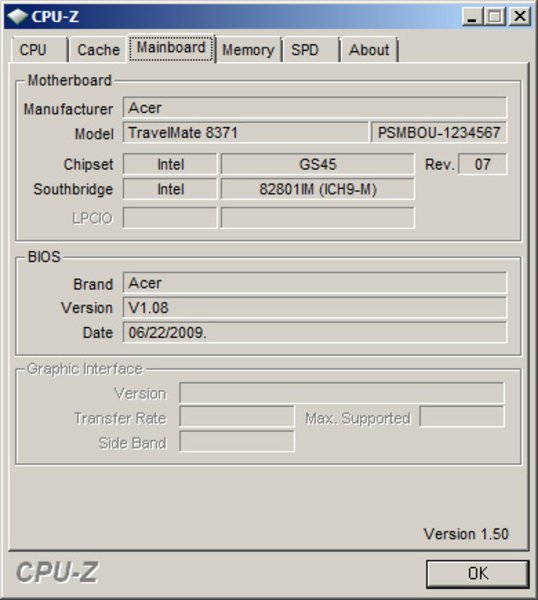Click the disabled maximize button
The height and width of the screenshot is (600, 538).
[495, 16]
